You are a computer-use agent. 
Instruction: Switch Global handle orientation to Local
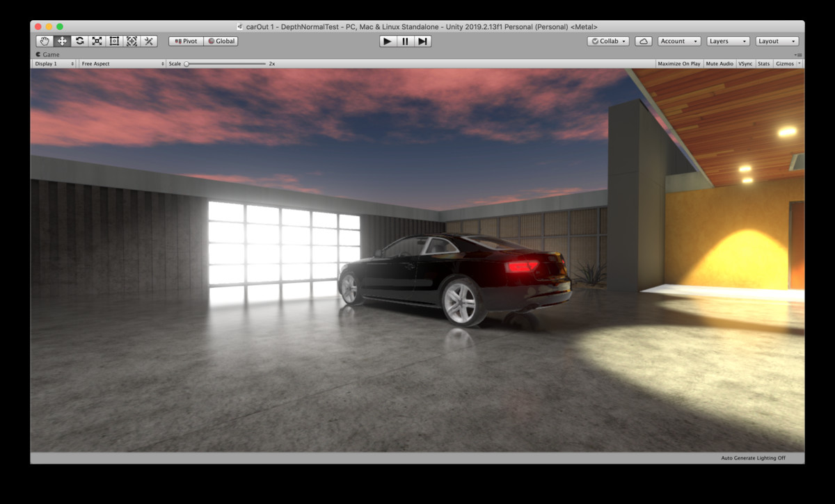[x=221, y=41]
